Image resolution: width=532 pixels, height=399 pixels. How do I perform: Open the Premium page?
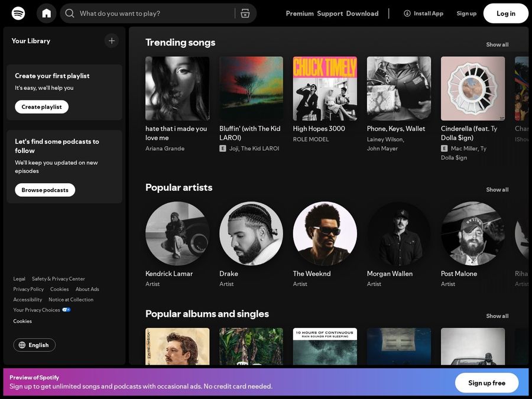(300, 14)
